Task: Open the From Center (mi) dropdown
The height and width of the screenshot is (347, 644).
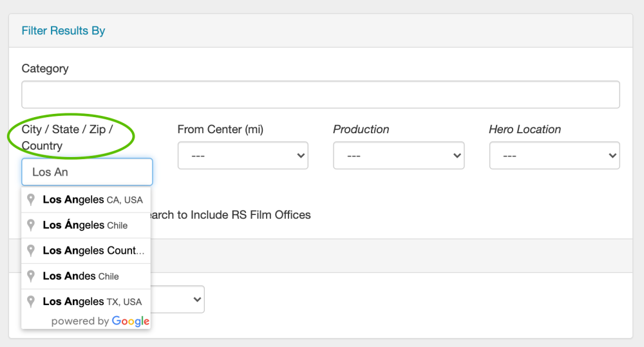Action: (x=243, y=156)
